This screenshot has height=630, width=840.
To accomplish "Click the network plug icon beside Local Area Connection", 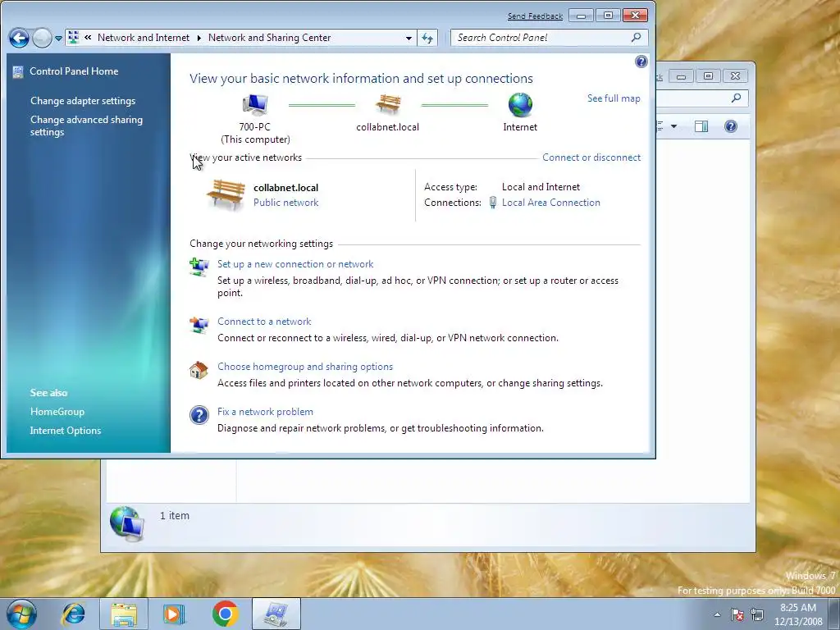I will [493, 203].
